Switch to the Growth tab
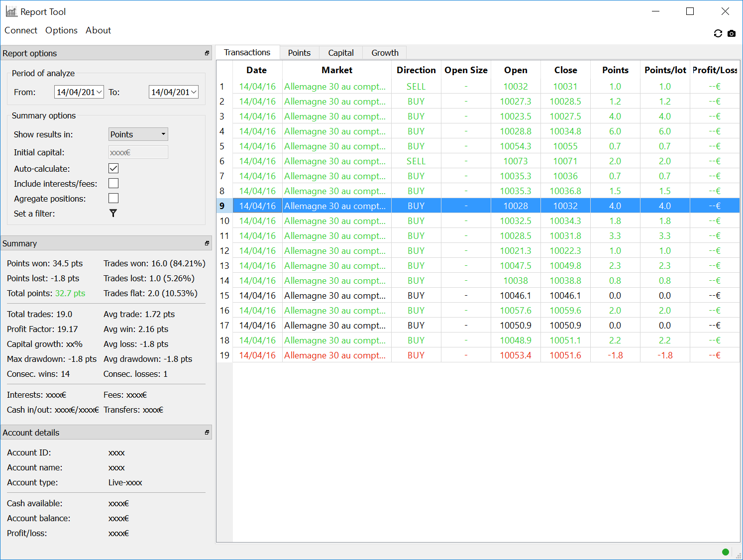This screenshot has width=743, height=560. pos(385,53)
